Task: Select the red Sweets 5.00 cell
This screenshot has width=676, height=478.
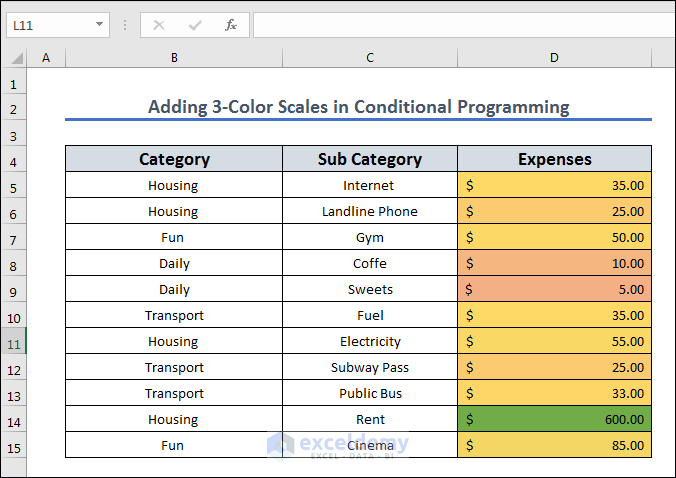Action: coord(554,290)
